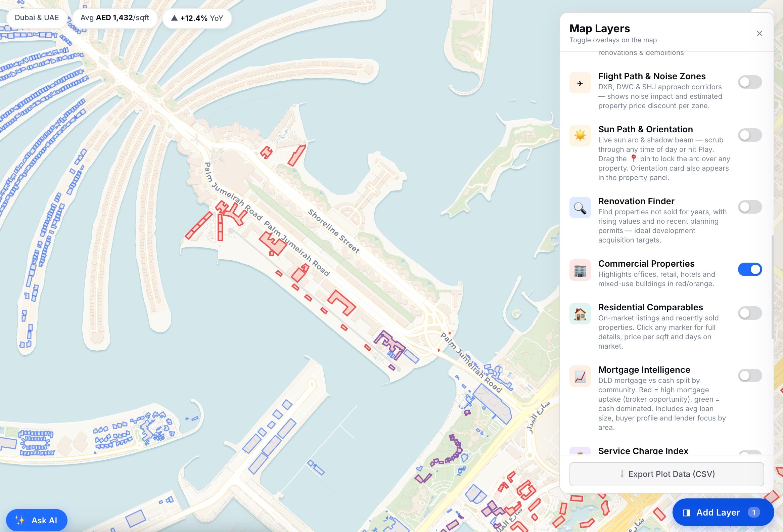This screenshot has width=783, height=532.
Task: Click the Sun Path & Orientation title
Action: click(645, 129)
